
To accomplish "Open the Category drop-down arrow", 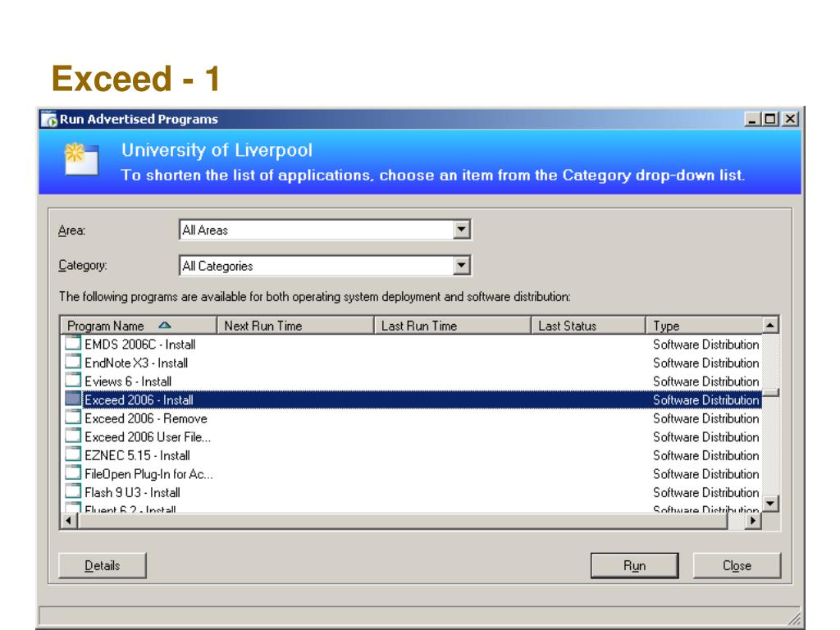I will tap(461, 265).
